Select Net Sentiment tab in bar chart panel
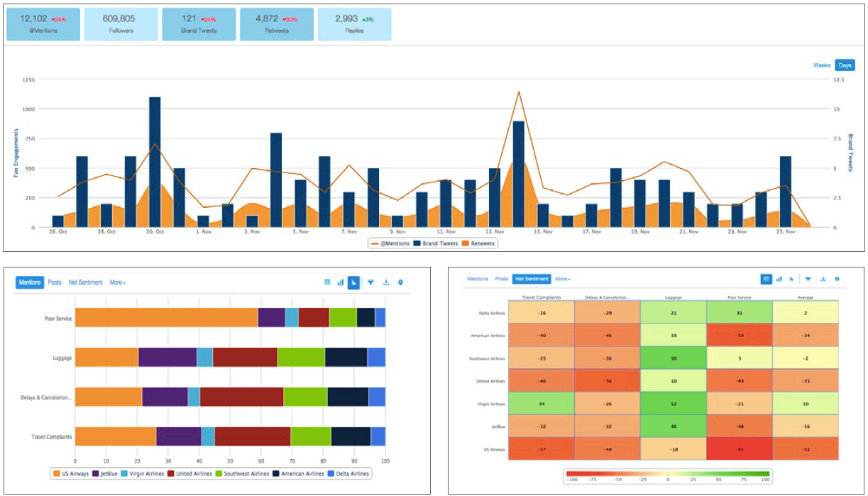Screen dimensions: 868x496 coord(85,282)
